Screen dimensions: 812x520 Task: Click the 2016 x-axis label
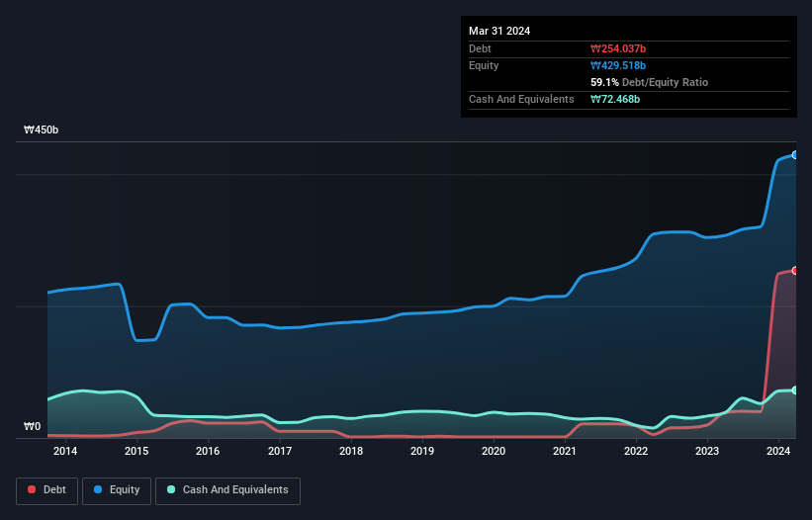click(x=208, y=451)
